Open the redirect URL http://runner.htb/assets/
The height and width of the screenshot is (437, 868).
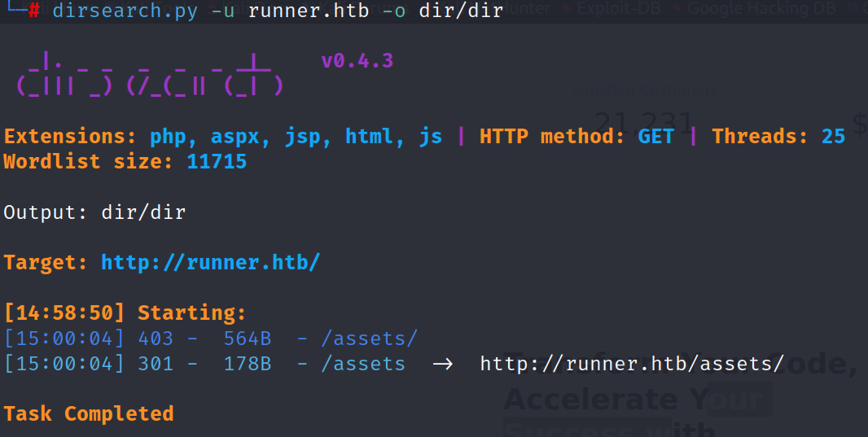click(631, 364)
